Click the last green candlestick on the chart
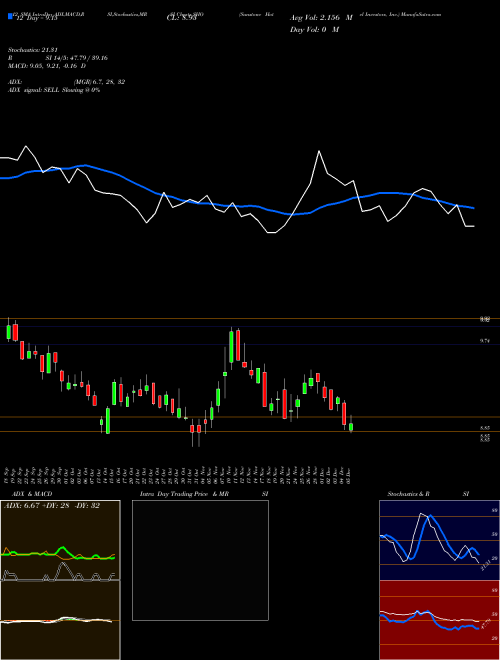The image size is (500, 660). tap(351, 427)
